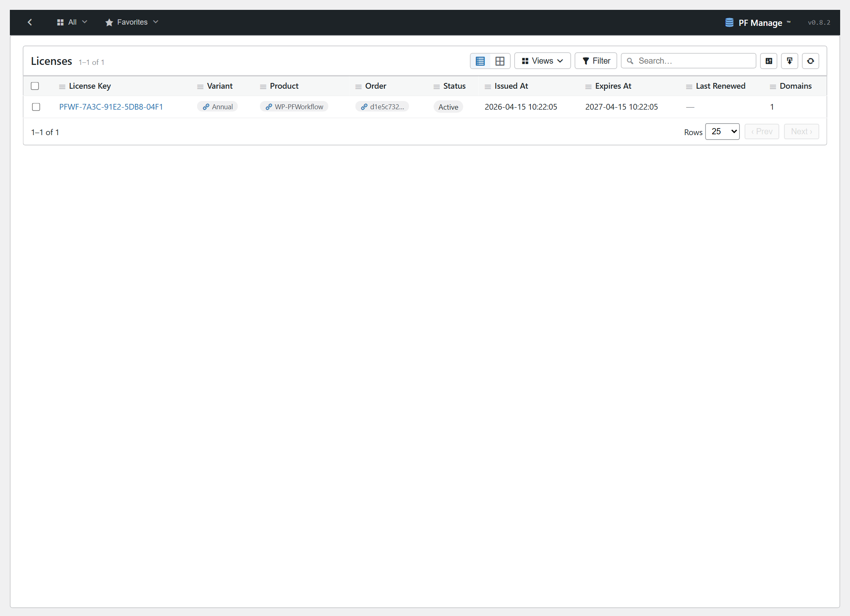
Task: Check the PFWF-7A3C-91E2-5DB8-04F1 row checkbox
Action: (36, 107)
